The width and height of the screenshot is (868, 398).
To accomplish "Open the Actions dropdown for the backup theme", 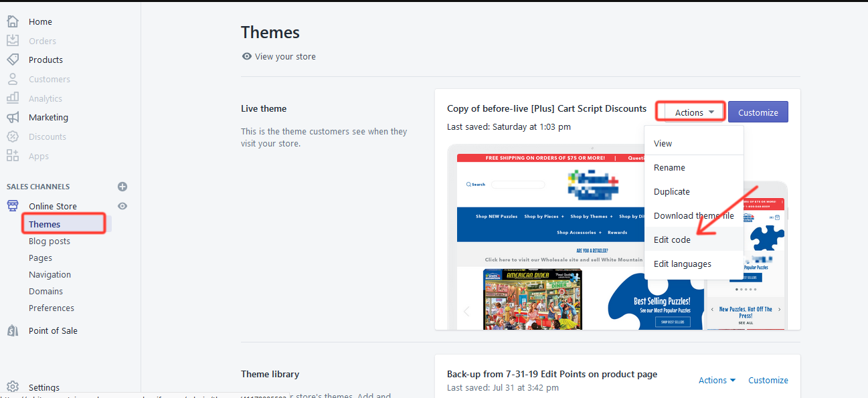I will [716, 380].
